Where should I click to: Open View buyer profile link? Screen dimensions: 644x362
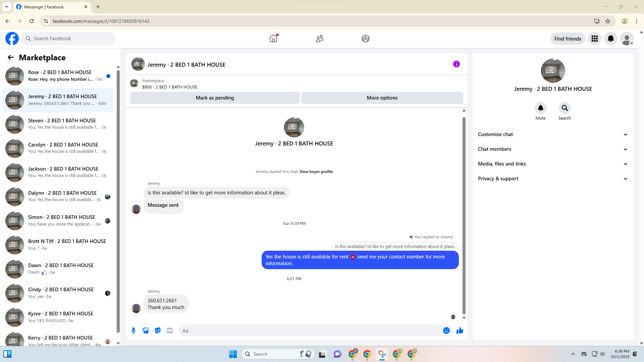coord(316,172)
